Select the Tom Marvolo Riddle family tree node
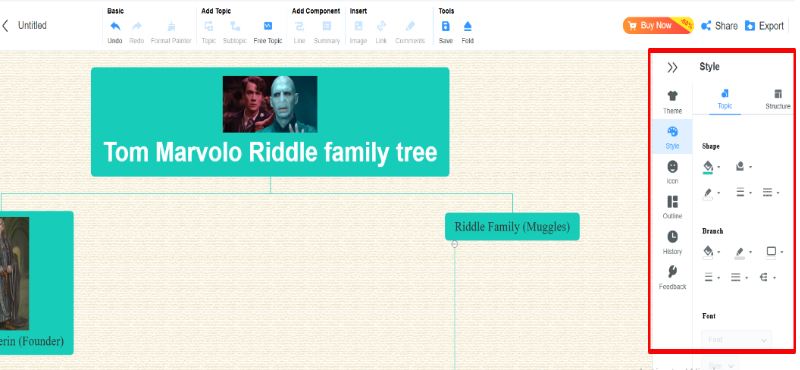The image size is (800, 370). (x=270, y=122)
